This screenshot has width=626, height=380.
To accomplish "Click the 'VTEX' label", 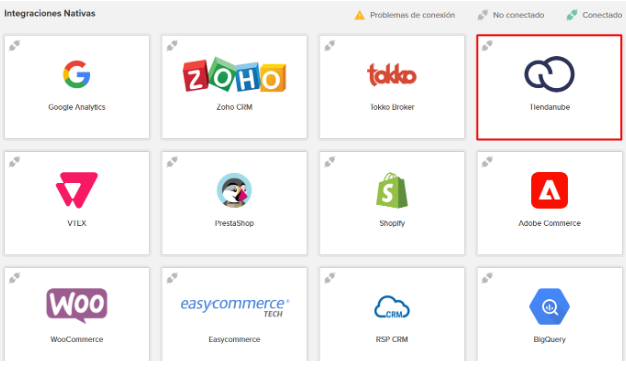I will coord(77,223).
